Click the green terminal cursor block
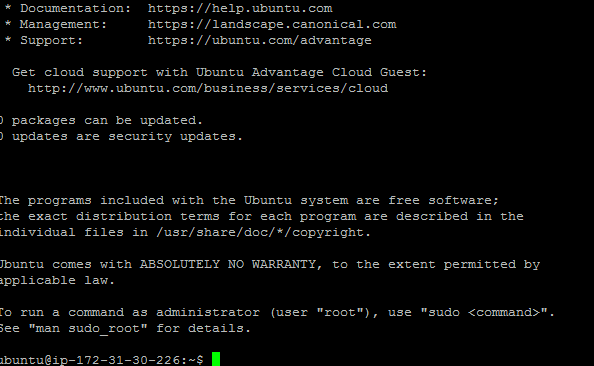This screenshot has width=594, height=366. pyautogui.click(x=216, y=359)
